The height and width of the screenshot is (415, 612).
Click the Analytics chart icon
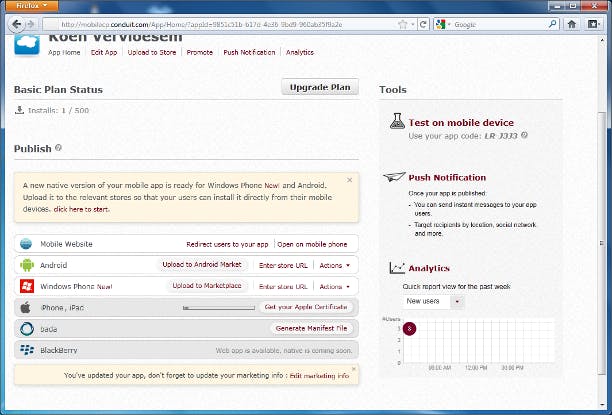pos(397,268)
